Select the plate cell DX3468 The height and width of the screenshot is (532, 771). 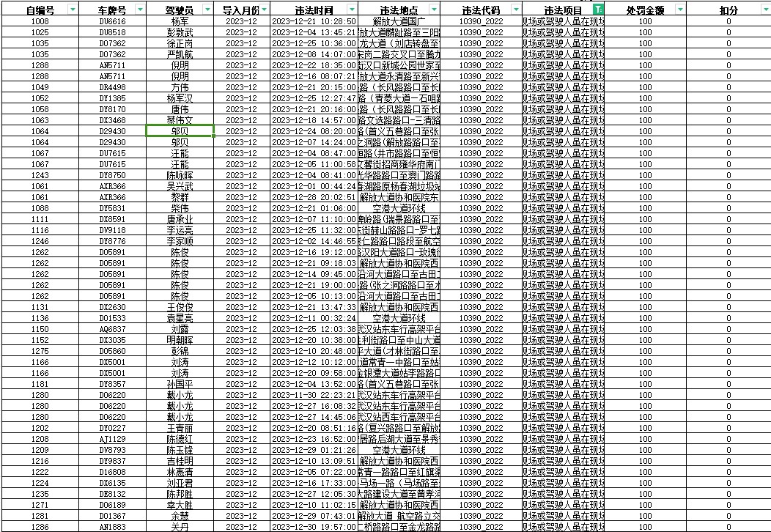(x=112, y=120)
